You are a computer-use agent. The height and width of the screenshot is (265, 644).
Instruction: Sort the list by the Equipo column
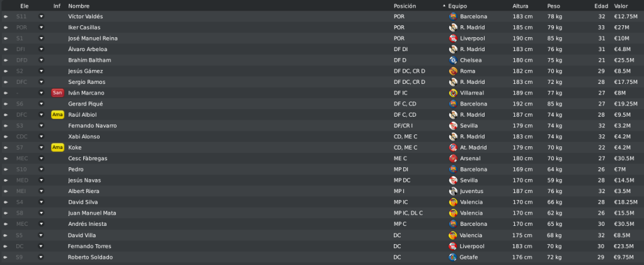click(457, 6)
